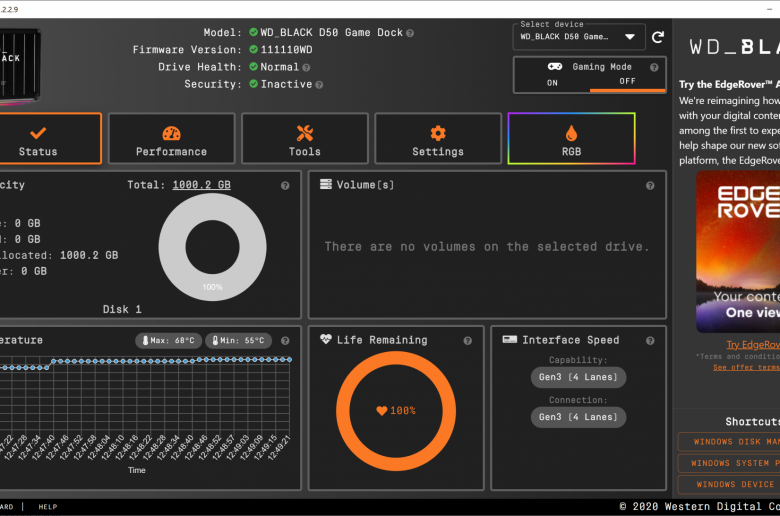
Task: Click the Volume(s) panel help icon
Action: tap(650, 186)
